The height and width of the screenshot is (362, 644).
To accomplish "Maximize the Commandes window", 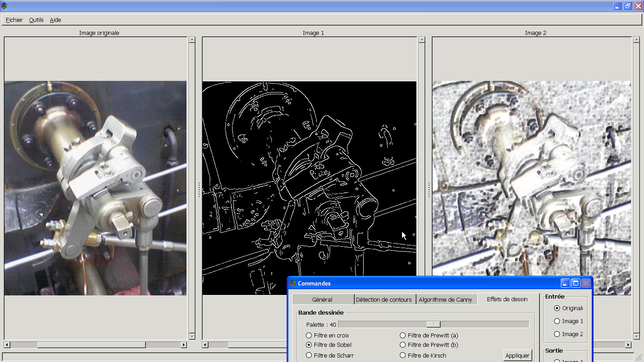I will pyautogui.click(x=576, y=283).
